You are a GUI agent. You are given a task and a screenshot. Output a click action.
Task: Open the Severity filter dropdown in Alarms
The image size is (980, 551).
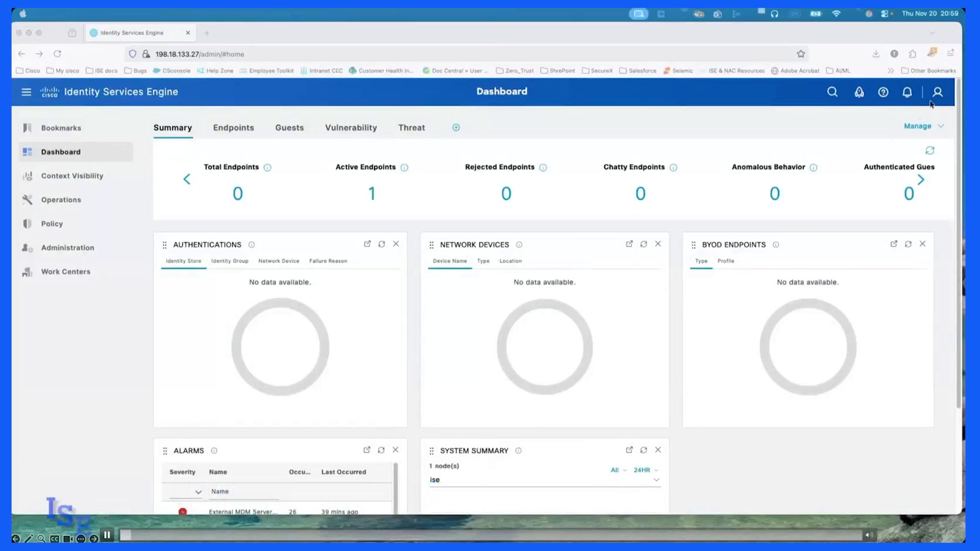tap(186, 492)
